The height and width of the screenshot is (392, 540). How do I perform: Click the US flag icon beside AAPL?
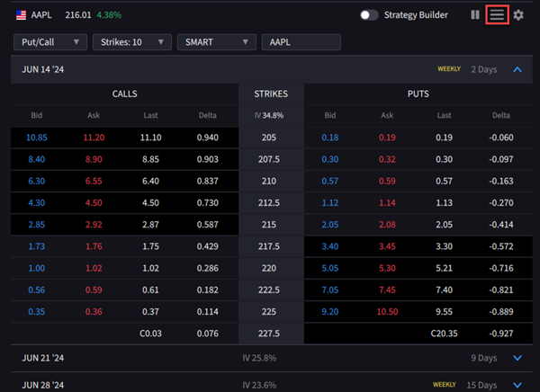21,14
